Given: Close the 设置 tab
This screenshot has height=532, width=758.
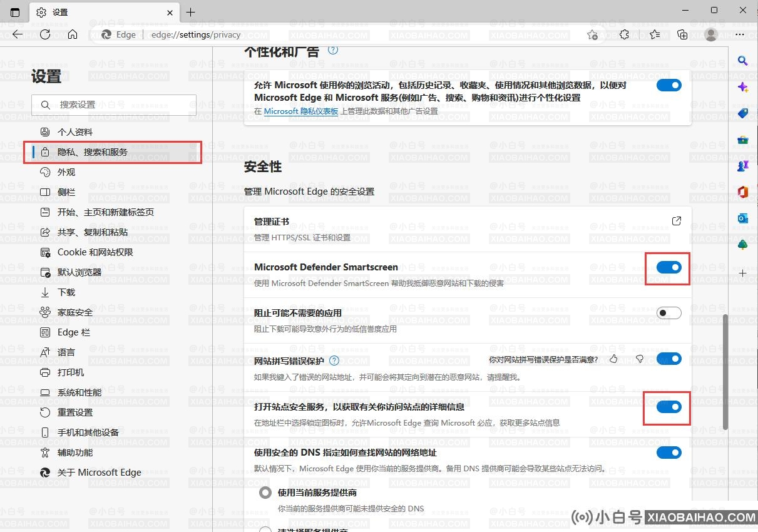Looking at the screenshot, I should pyautogui.click(x=170, y=12).
